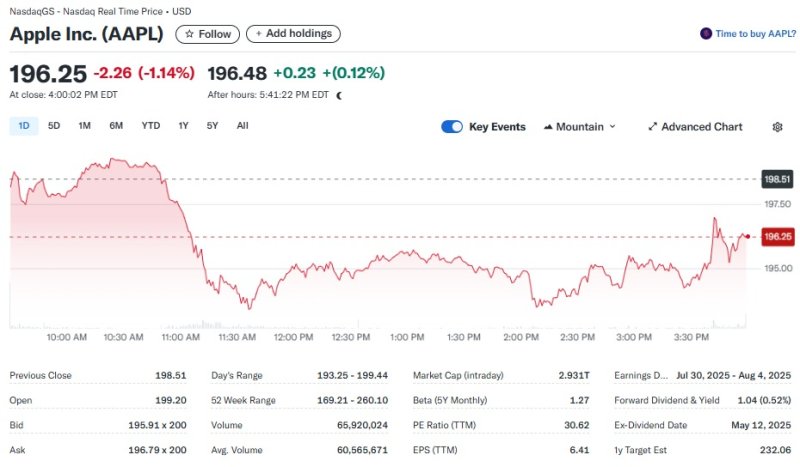
Task: Click the 11:00 AM label on the chart axis
Action: (x=181, y=337)
